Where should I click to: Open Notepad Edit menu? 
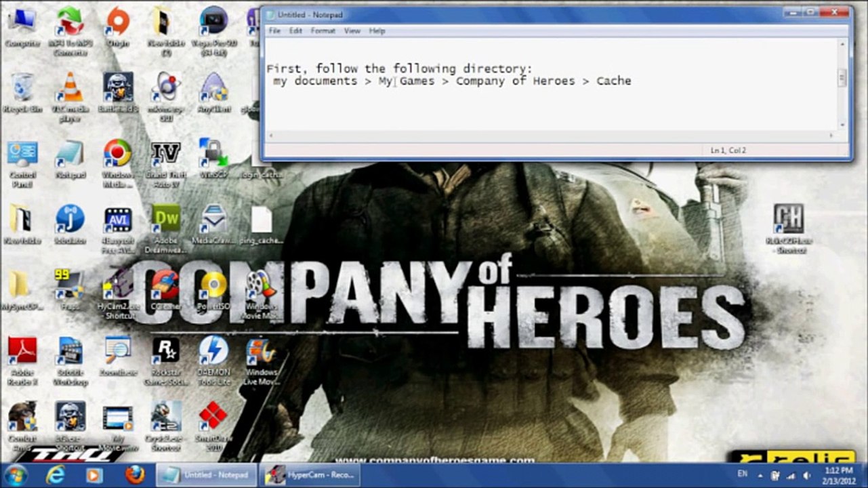tap(296, 31)
